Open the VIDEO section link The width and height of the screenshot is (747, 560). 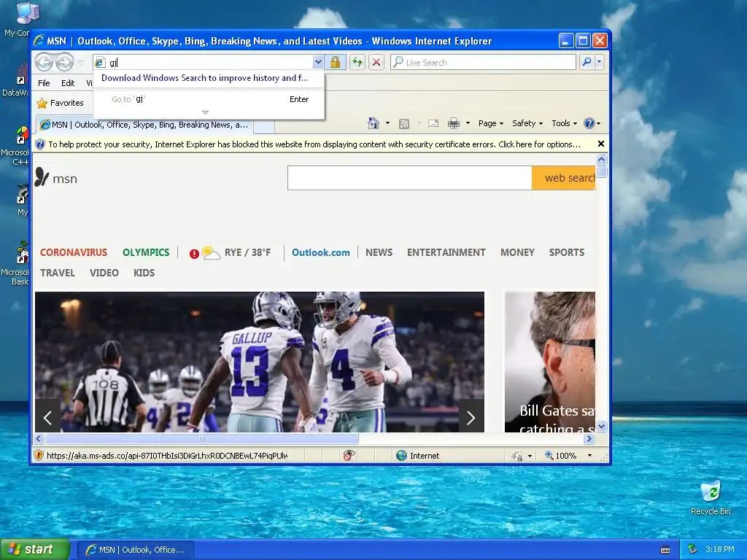click(x=104, y=273)
